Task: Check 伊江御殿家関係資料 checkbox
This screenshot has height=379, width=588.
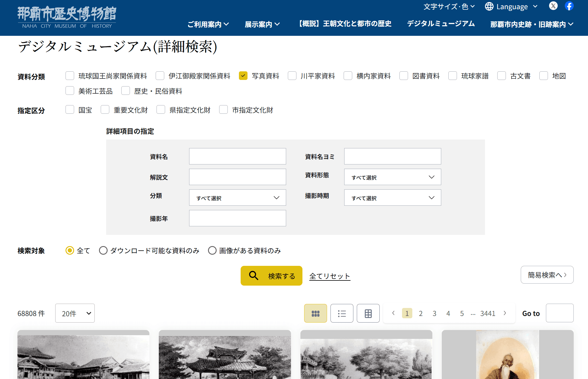Action: pyautogui.click(x=160, y=76)
